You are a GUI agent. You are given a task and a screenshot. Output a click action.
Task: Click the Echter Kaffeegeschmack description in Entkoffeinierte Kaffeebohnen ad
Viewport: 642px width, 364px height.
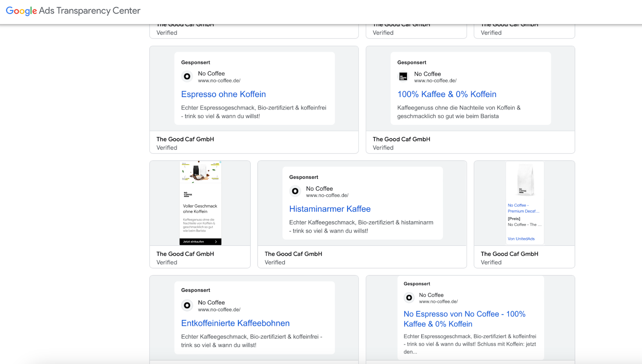252,341
